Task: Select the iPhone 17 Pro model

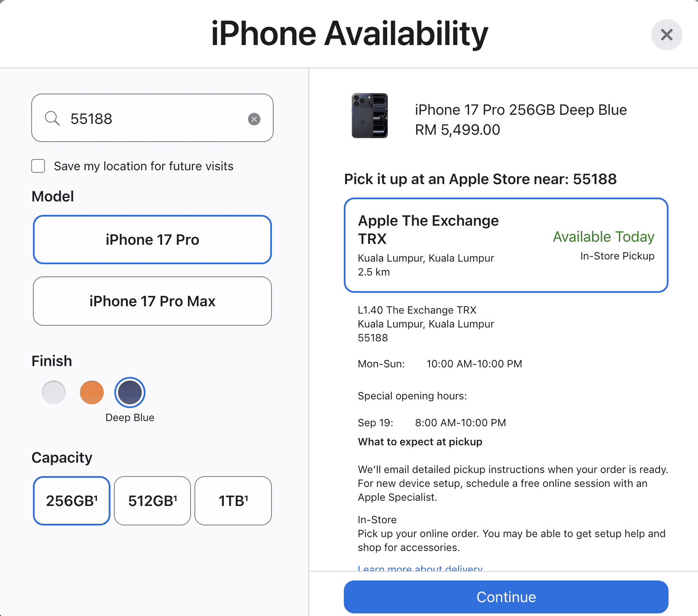Action: [x=152, y=240]
